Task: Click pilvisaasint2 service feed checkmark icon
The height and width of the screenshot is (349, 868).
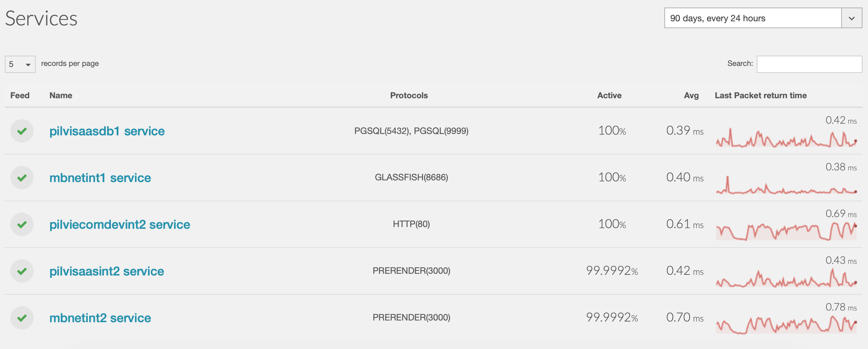Action: click(x=22, y=271)
